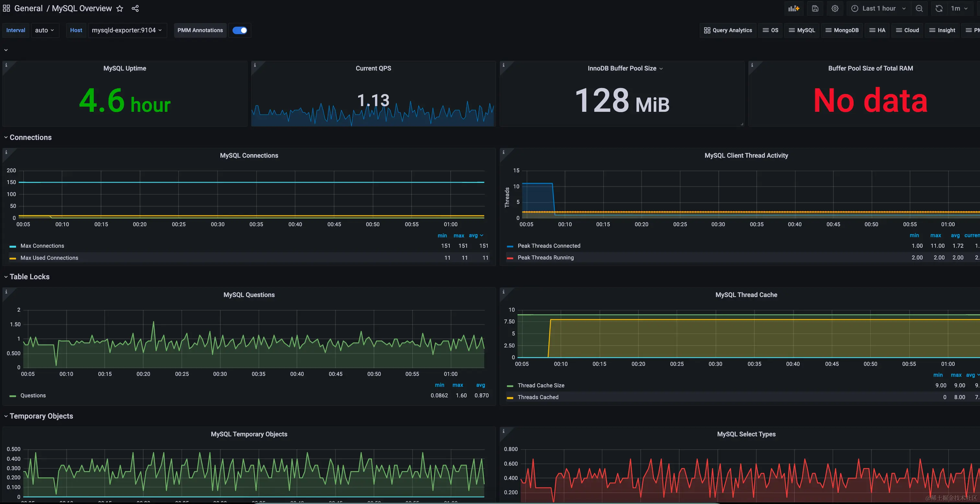Open the Interval auto dropdown
This screenshot has height=504, width=980.
tap(44, 30)
